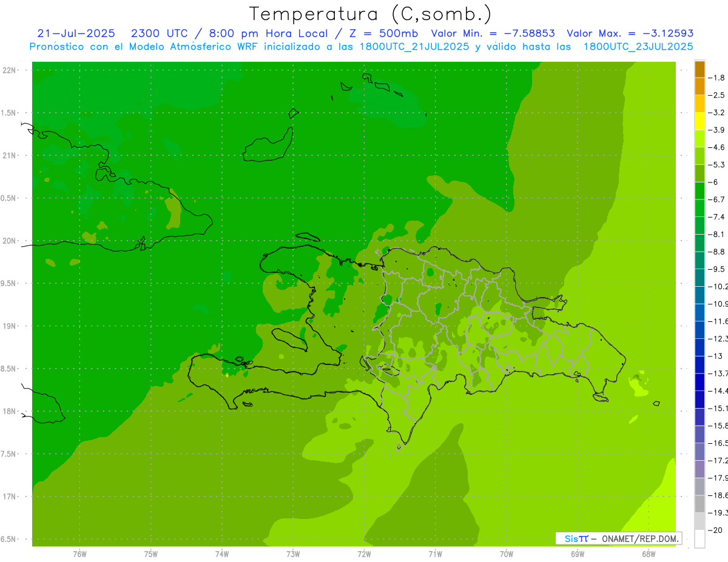Click the orange legend swatch between -1.8 and -2.5
This screenshot has width=728, height=562.
[x=699, y=86]
